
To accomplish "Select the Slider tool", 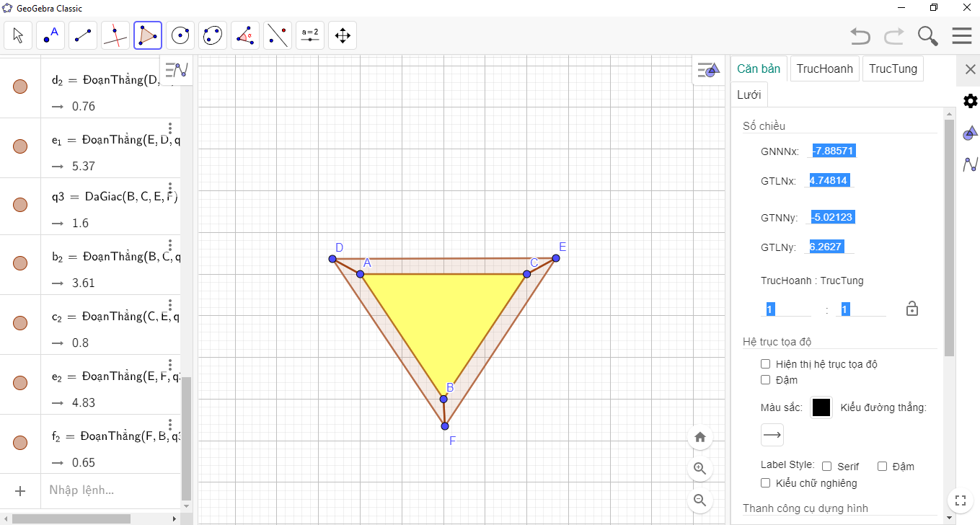I will 310,35.
